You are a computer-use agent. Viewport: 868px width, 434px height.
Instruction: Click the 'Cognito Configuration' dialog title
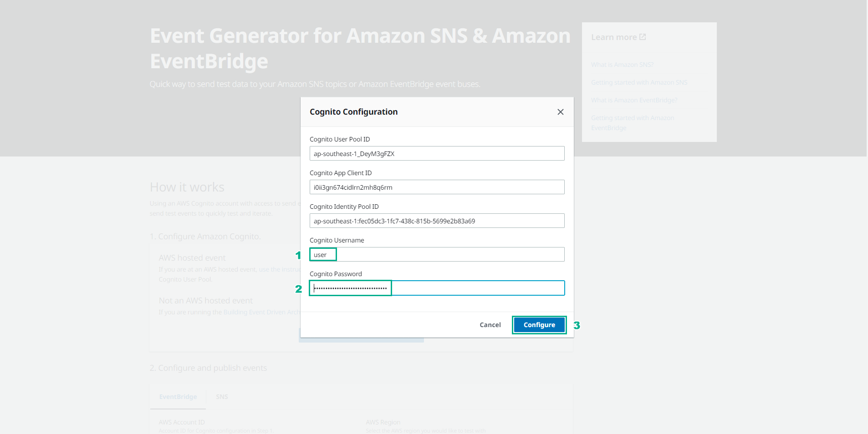pyautogui.click(x=354, y=112)
